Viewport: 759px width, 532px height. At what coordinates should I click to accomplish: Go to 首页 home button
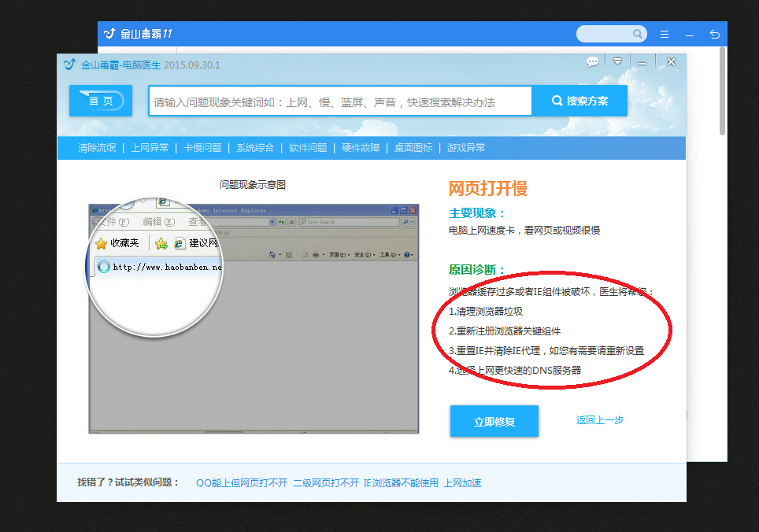(101, 101)
